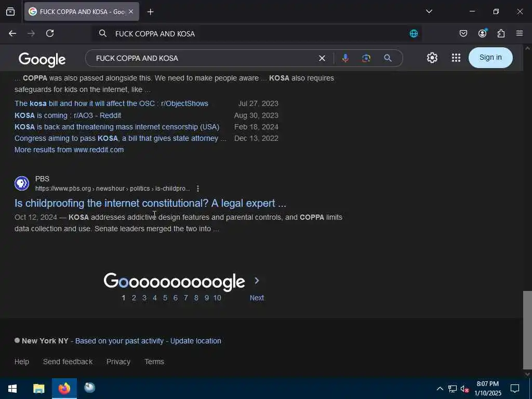Viewport: 532px width, 399px height.
Task: Click the next-page chevron beside Goooogle logo
Action: [257, 281]
